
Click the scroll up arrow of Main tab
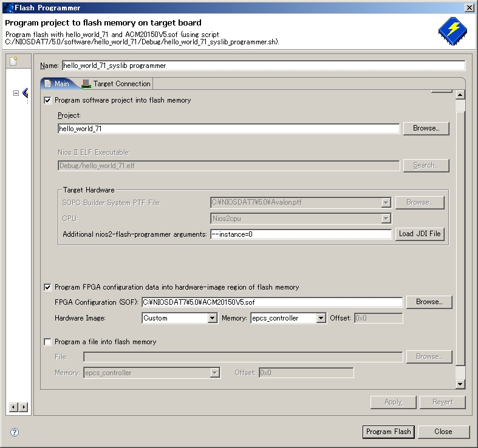(460, 95)
